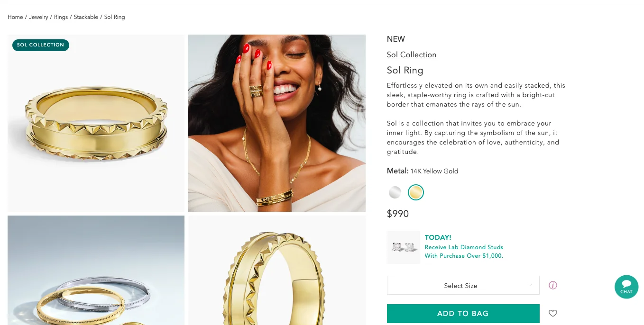View the main gold ring product photo
Screen dimensions: 644x325
(x=96, y=122)
